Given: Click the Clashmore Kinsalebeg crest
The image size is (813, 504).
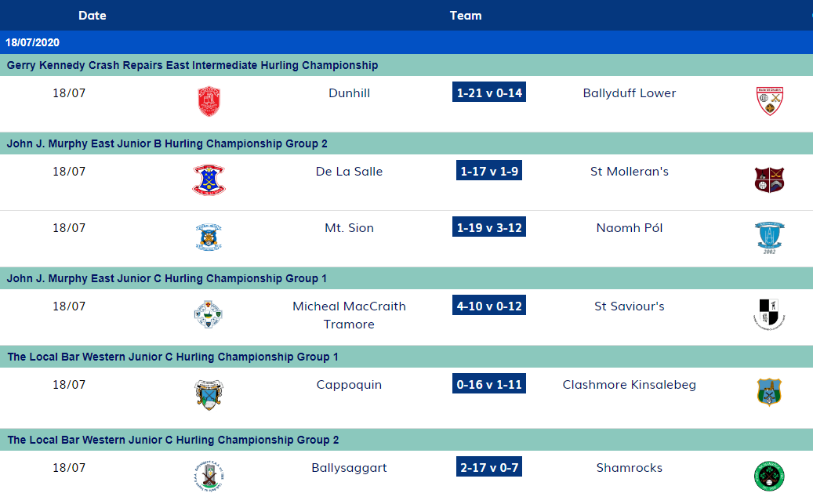Looking at the screenshot, I should 769,392.
